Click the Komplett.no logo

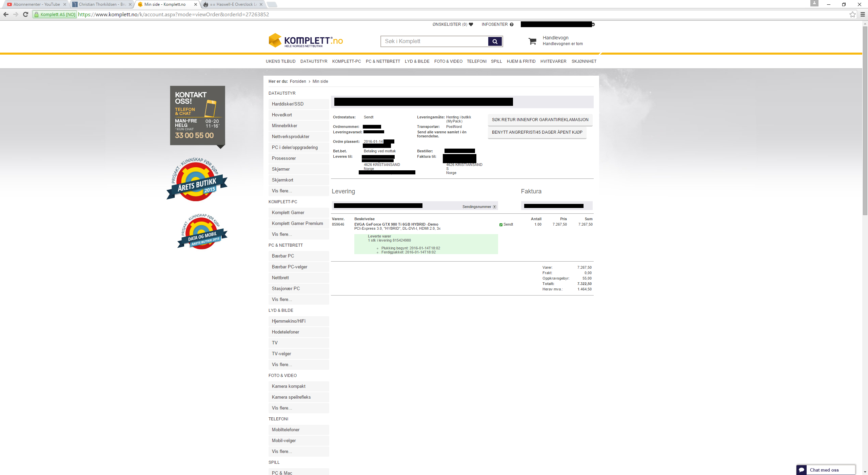tap(306, 41)
